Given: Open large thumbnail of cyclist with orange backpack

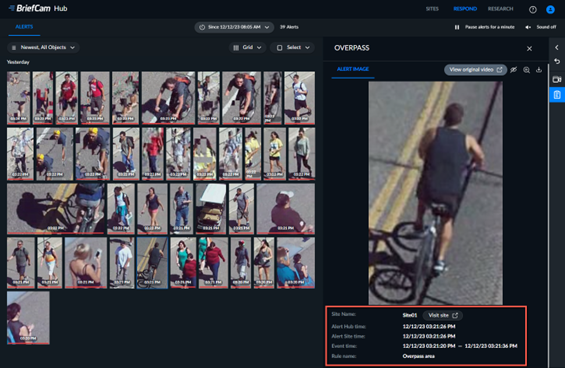Looking at the screenshot, I should pos(168,98).
